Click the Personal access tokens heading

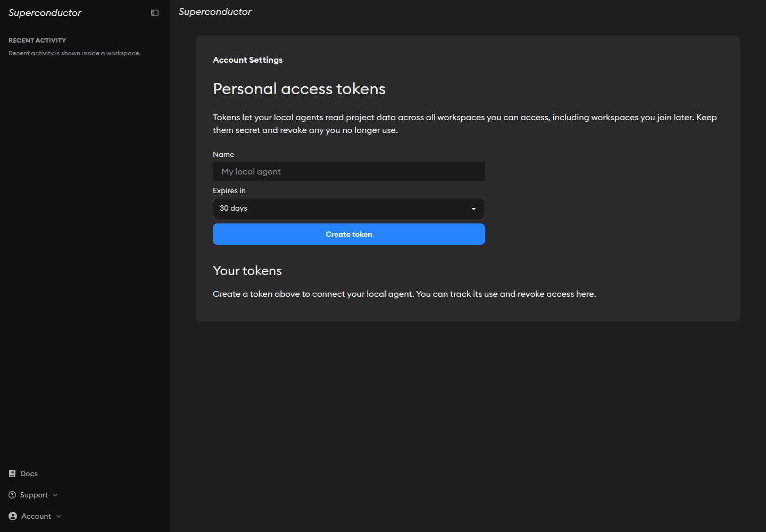pos(299,89)
